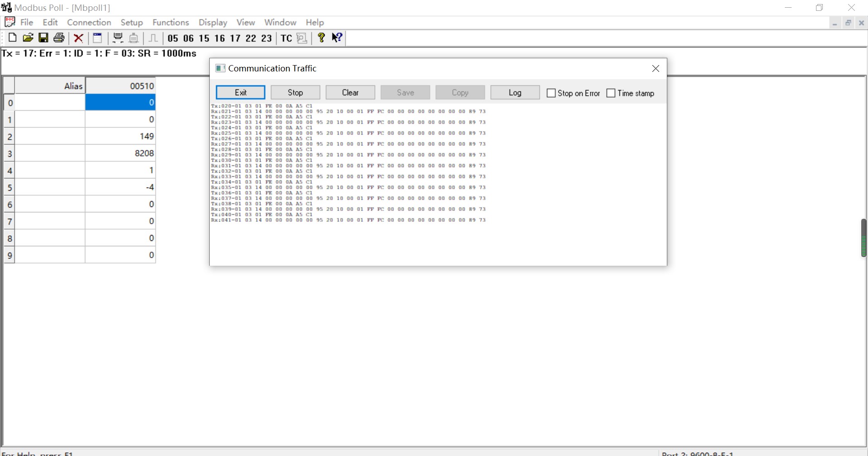Save using the floppy disk icon
This screenshot has height=456, width=868.
pyautogui.click(x=43, y=38)
